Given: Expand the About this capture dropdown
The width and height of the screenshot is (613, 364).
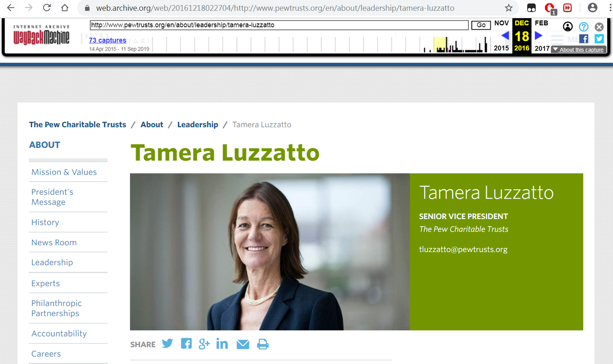Looking at the screenshot, I should (579, 50).
